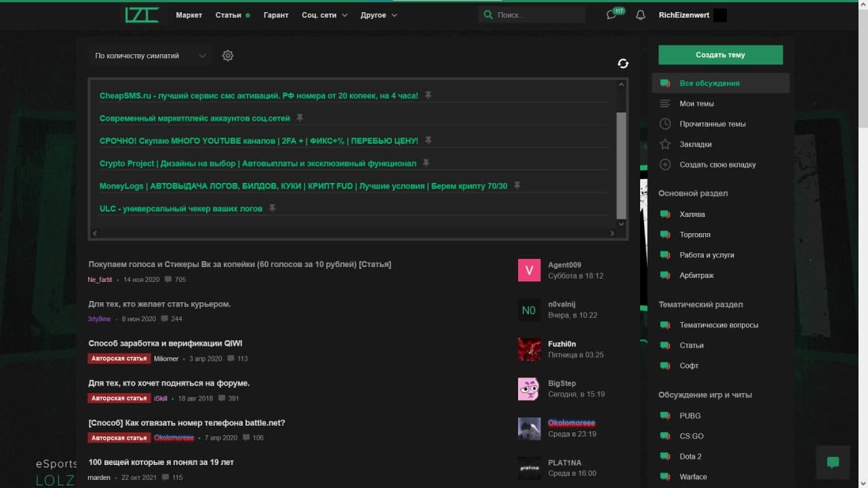
Task: Click Dota 2 forum section icon
Action: (x=665, y=456)
